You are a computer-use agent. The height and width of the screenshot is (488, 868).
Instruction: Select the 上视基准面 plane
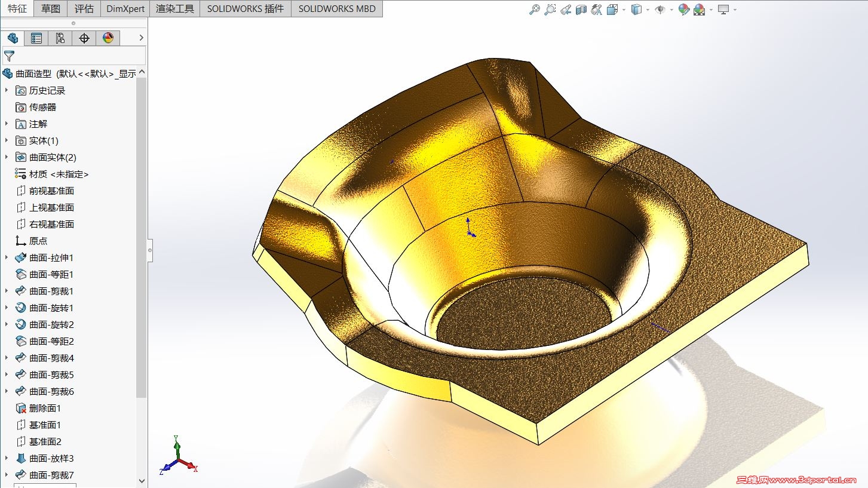tap(45, 207)
